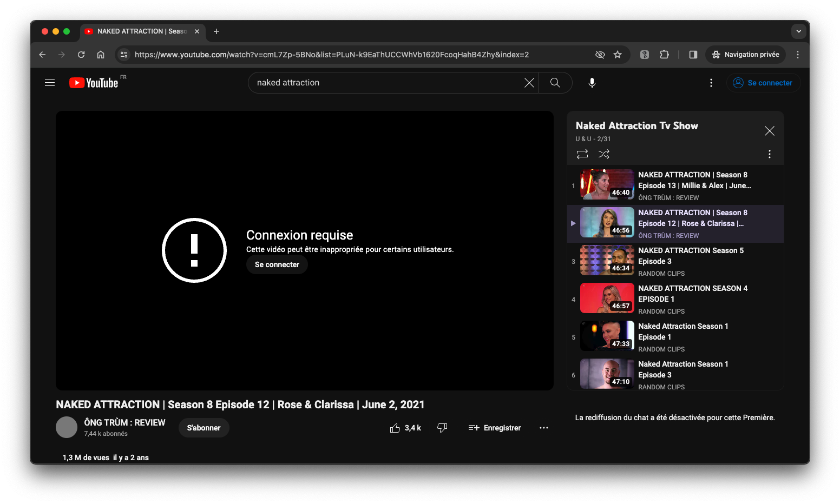
Task: Open Season 5 Episode 3 playlist thumbnail
Action: 607,260
